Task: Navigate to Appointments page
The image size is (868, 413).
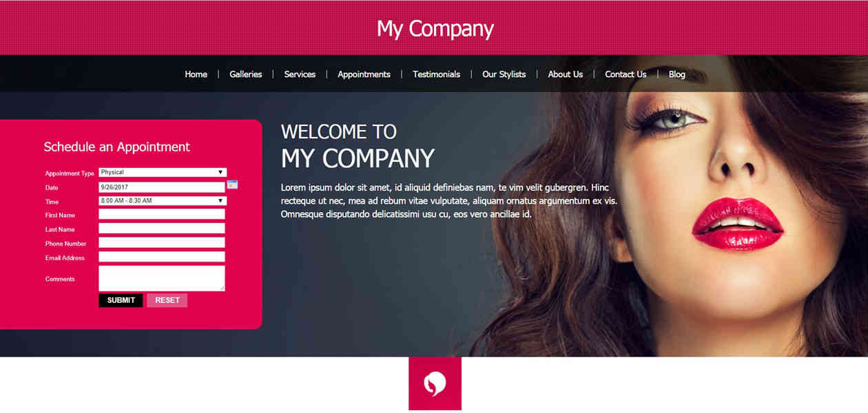Action: [364, 74]
